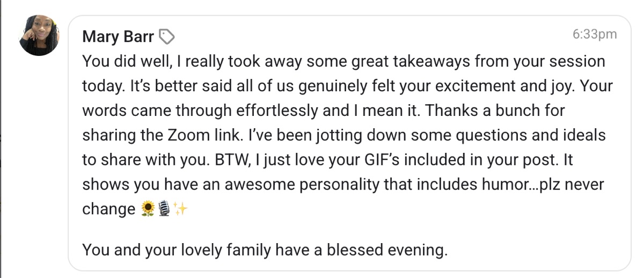Click the 6:33pm message timestamp
Screen dimensions: 644x278
(595, 34)
